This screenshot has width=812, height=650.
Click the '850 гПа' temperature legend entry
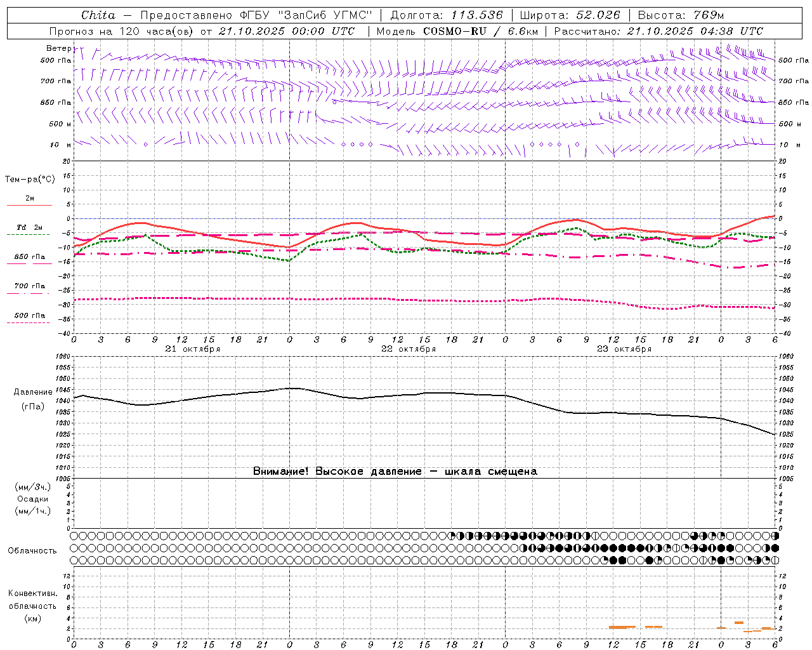pyautogui.click(x=30, y=256)
